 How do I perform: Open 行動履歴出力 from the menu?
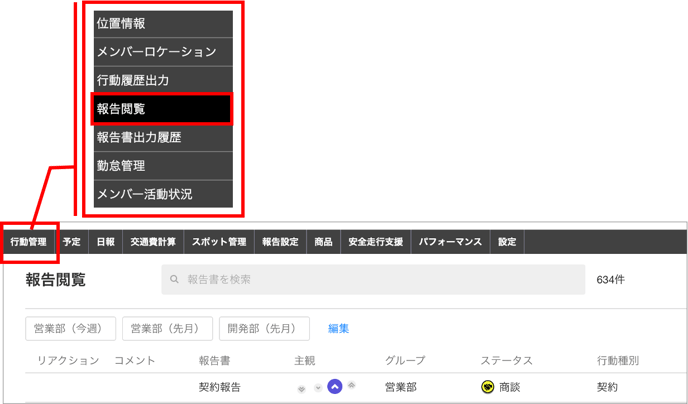pyautogui.click(x=163, y=80)
